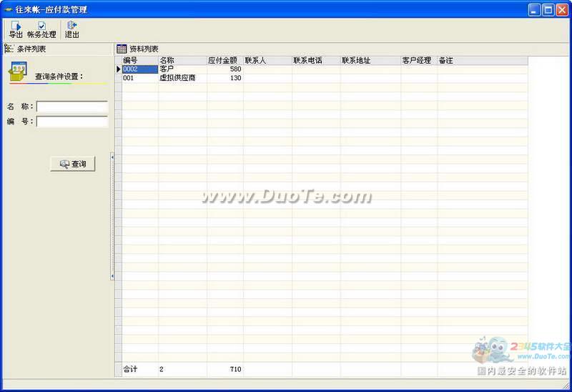
Task: Click the 资料列表 grid icon
Action: pyautogui.click(x=122, y=49)
